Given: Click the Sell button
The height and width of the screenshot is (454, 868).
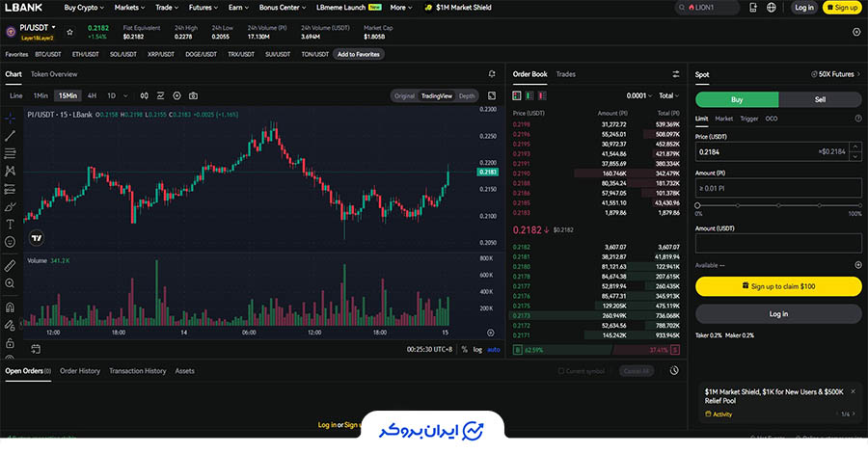Looking at the screenshot, I should [820, 98].
